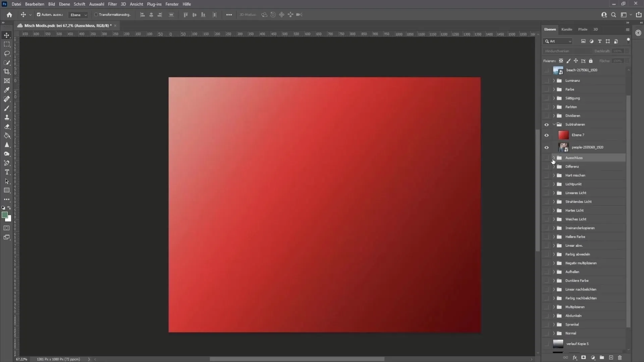This screenshot has height=362, width=644.
Task: Expand the Multiplizieren group
Action: [x=554, y=307]
